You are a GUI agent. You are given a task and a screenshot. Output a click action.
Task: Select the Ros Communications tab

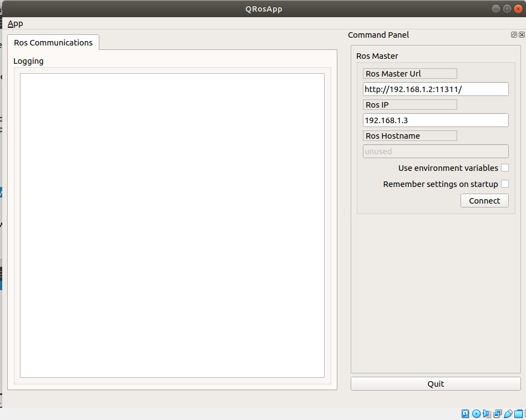coord(53,42)
